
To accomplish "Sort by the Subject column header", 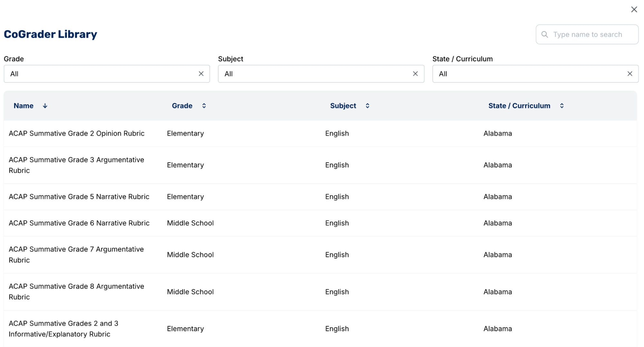I will (343, 105).
